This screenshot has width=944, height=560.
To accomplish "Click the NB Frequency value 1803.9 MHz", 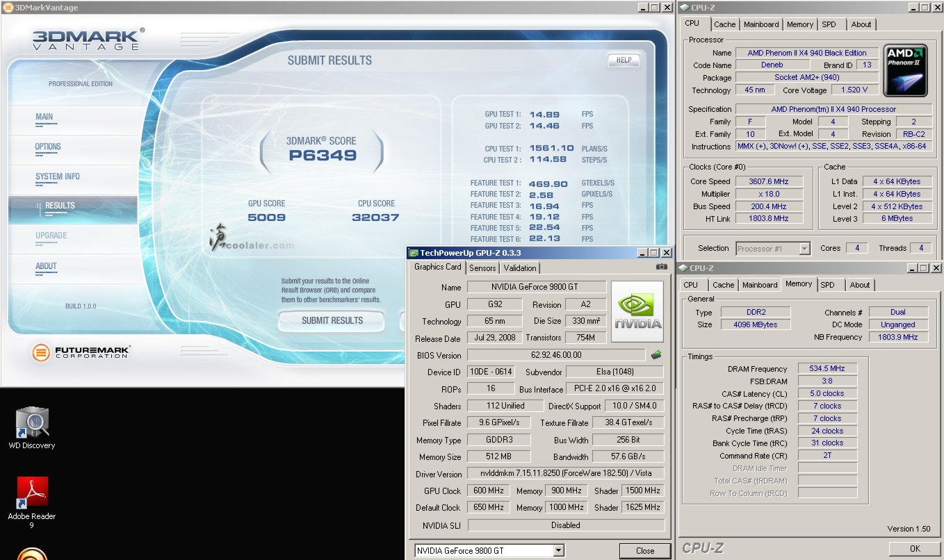I will pos(897,337).
